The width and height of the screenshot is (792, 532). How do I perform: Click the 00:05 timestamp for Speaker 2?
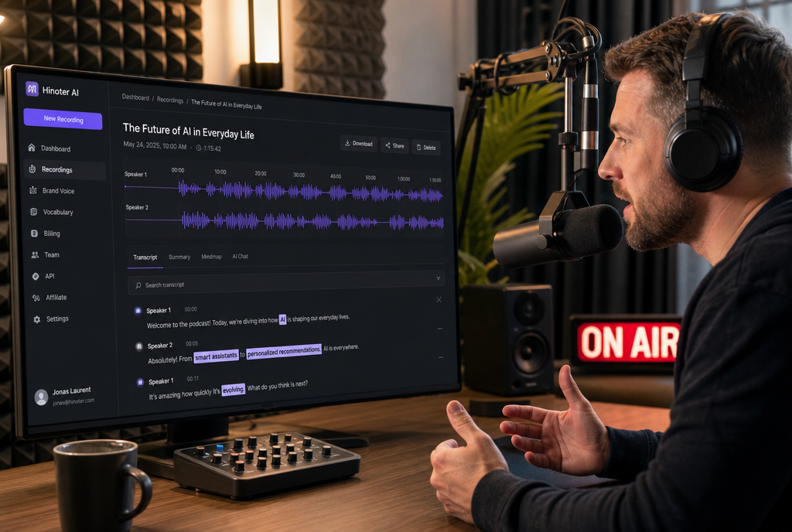192,343
